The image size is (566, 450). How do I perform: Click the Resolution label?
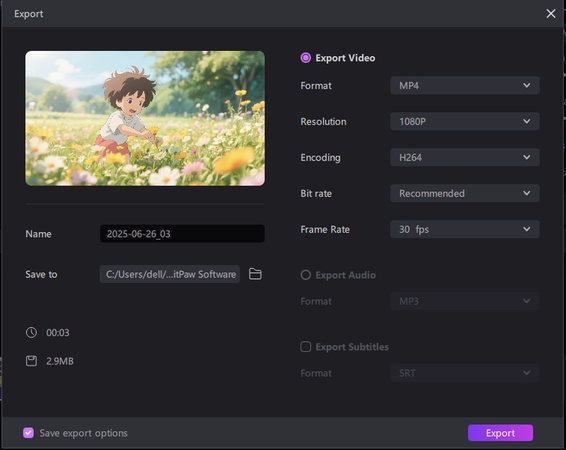[323, 122]
